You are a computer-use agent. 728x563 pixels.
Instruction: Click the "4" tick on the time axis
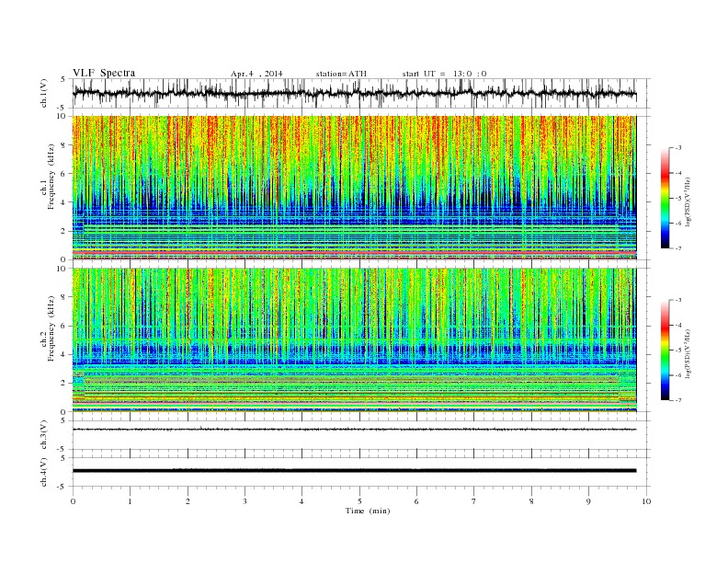point(301,501)
